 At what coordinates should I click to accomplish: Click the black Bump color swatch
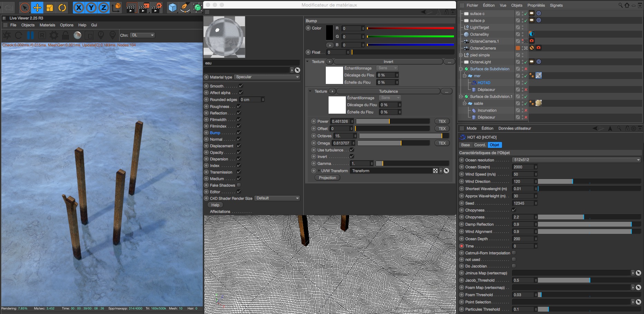click(x=329, y=32)
